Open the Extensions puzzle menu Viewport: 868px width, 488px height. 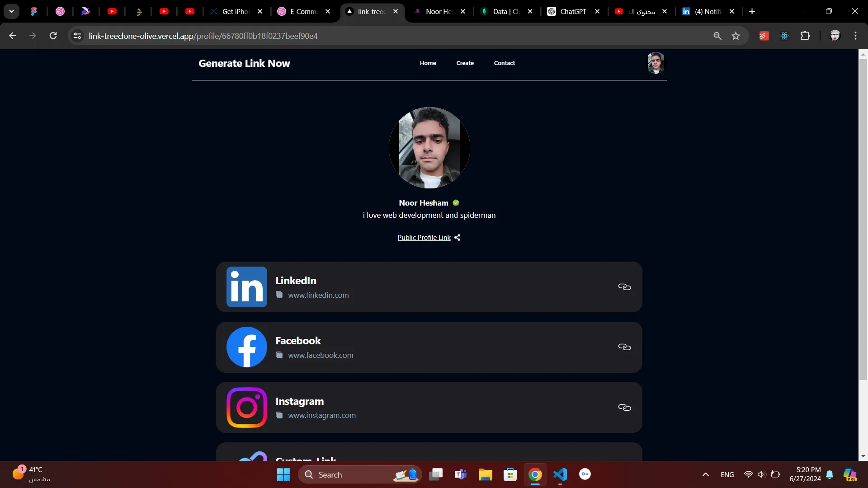805,36
